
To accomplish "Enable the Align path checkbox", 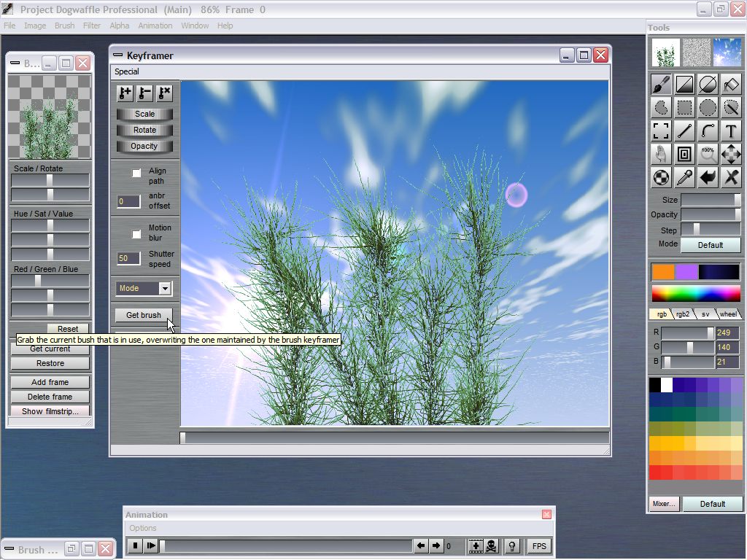I will [136, 173].
